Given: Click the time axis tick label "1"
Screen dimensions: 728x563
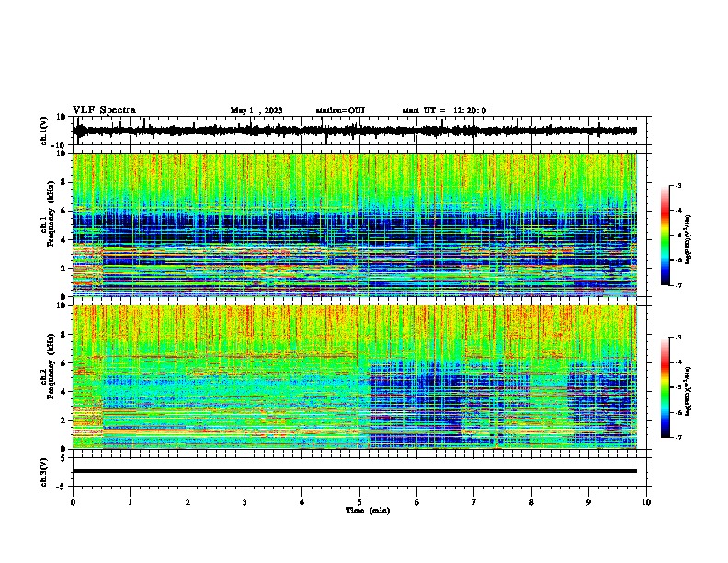Looking at the screenshot, I should pyautogui.click(x=131, y=502).
